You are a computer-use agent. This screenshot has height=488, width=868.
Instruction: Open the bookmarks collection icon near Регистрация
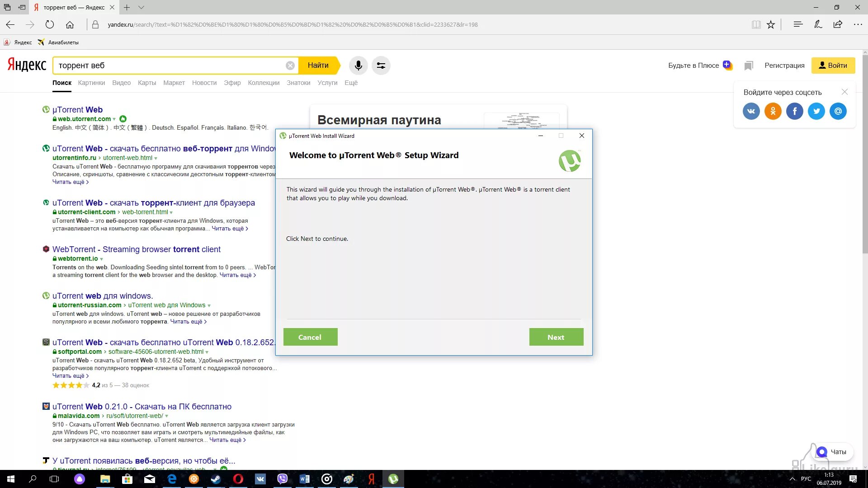point(748,66)
